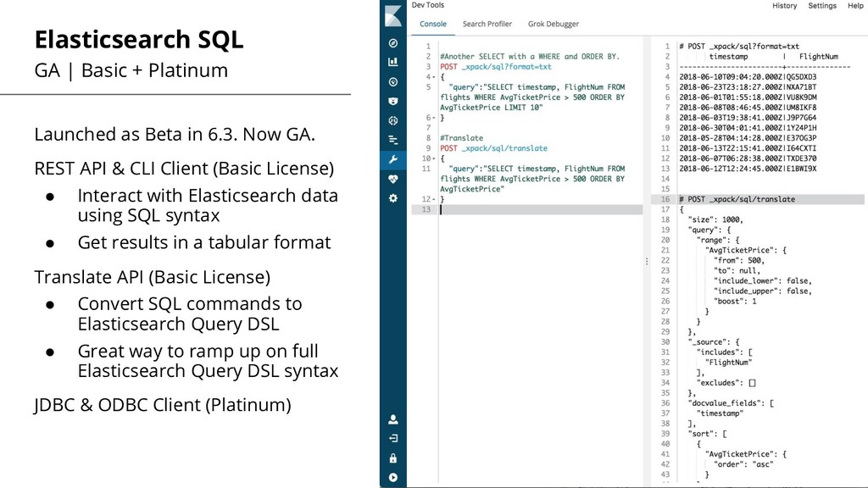
Task: Click the 'Dev Tools' page title
Action: pyautogui.click(x=427, y=5)
